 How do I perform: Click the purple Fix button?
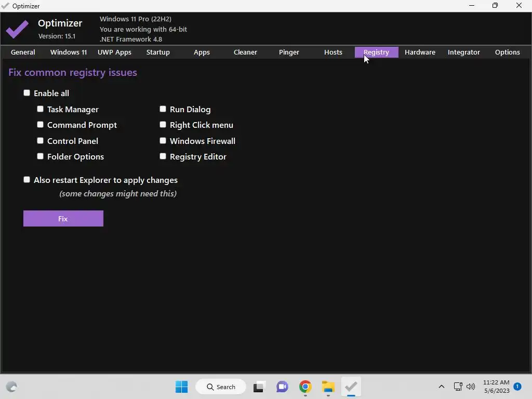pos(63,219)
